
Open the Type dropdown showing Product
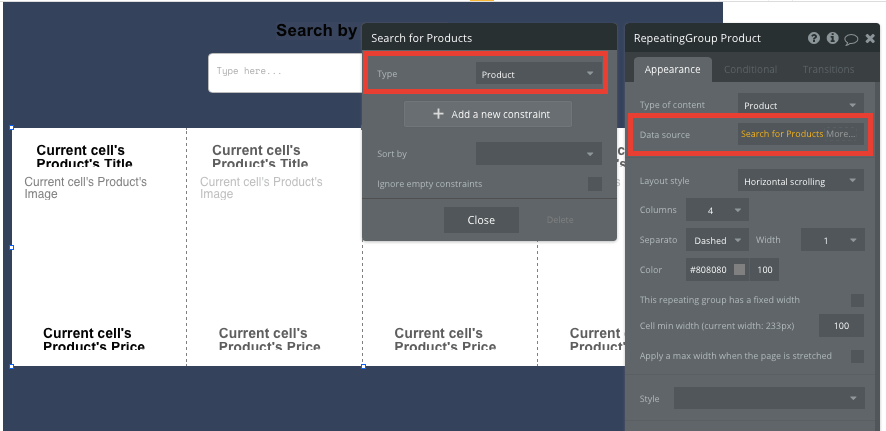point(538,73)
